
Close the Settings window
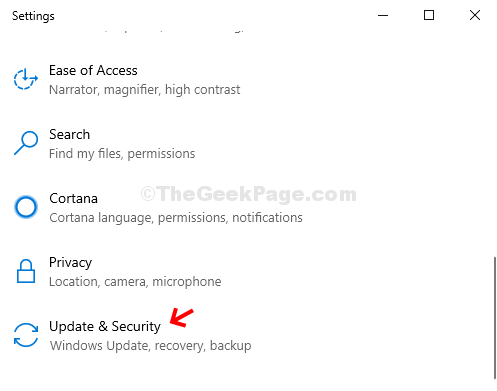pos(475,15)
